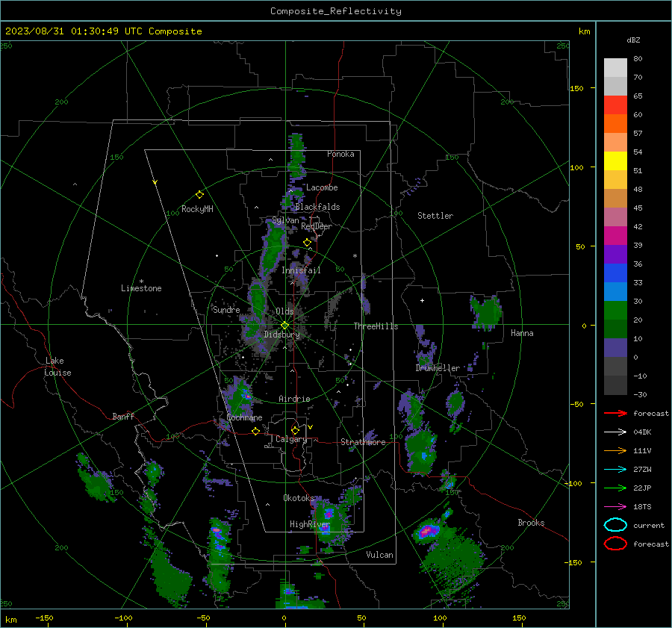Click the yellow diamond marker near RedDeer
672x628 pixels.
[308, 243]
